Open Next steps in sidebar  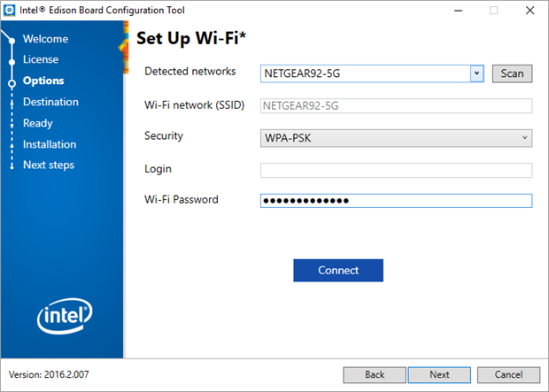[49, 165]
